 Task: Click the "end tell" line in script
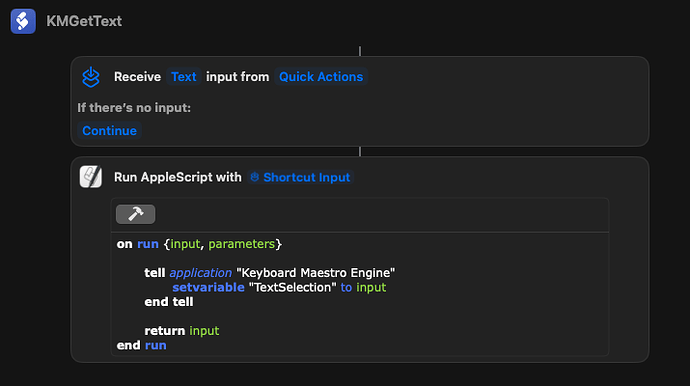tap(169, 302)
